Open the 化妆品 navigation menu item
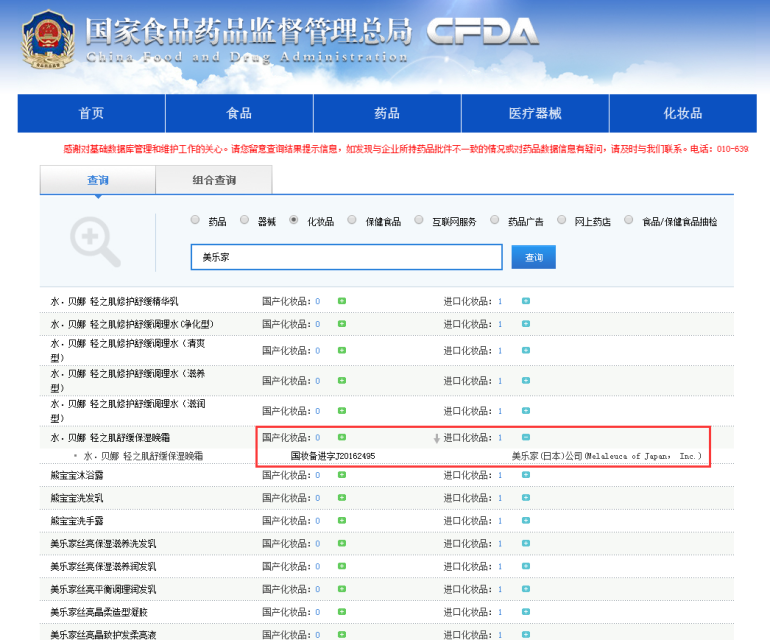Screen dimensions: 770x640 pyautogui.click(x=683, y=113)
